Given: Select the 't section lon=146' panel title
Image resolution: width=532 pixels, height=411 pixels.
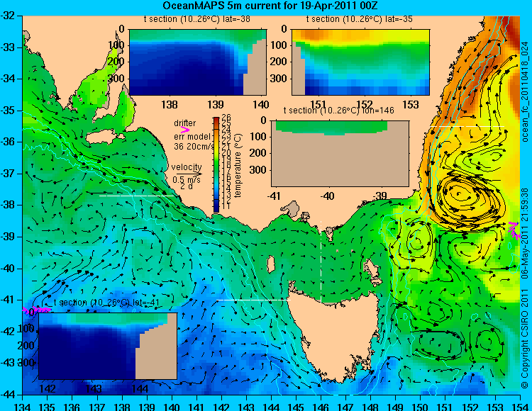Looking at the screenshot, I should 338,111.
